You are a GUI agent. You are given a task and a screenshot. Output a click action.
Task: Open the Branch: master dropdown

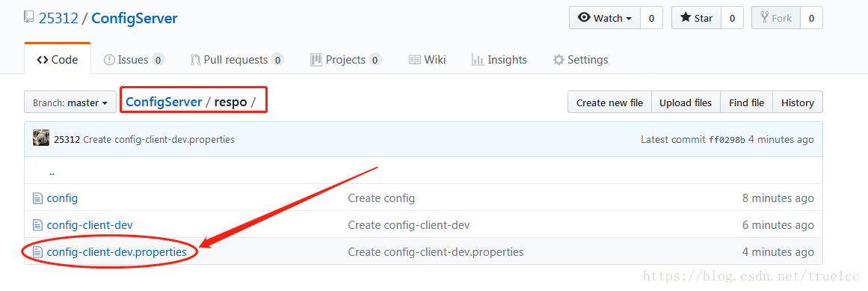(x=70, y=102)
